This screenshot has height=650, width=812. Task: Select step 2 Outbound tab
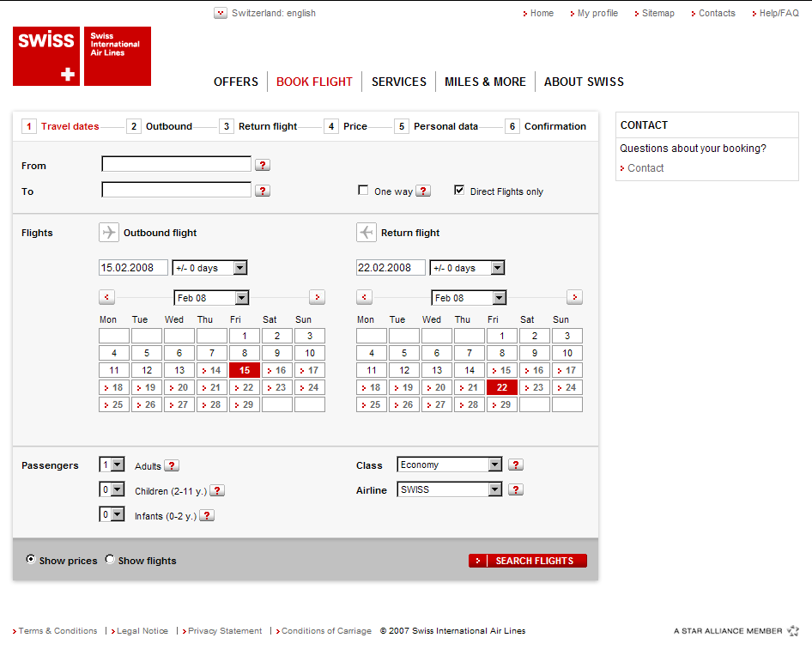pyautogui.click(x=160, y=126)
